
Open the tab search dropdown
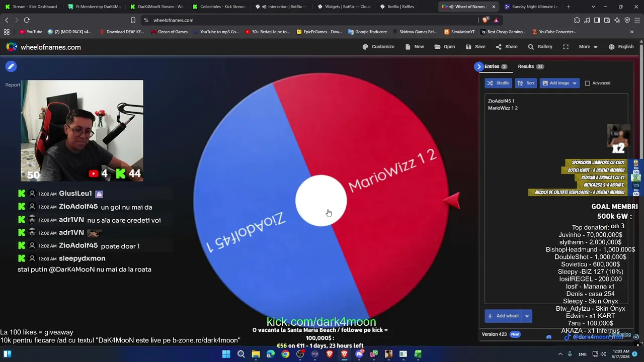coord(593,7)
